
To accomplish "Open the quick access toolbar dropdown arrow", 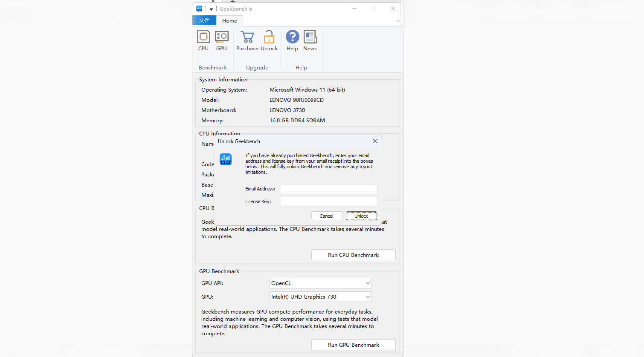I will (211, 9).
